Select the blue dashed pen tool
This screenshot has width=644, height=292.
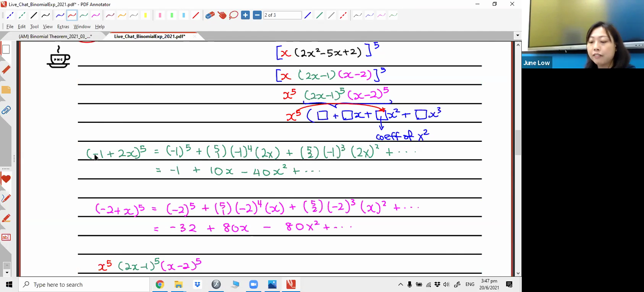(10, 16)
